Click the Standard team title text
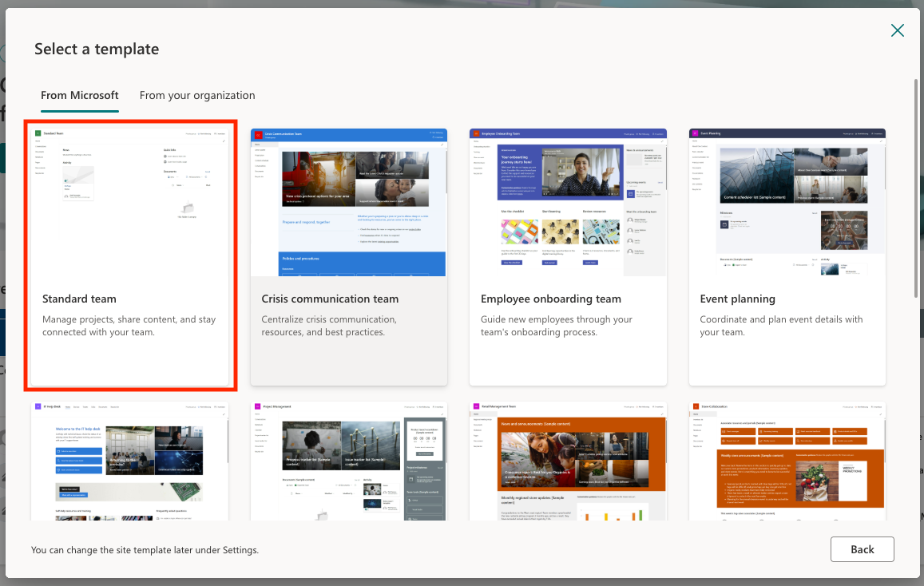This screenshot has width=924, height=586. [x=79, y=299]
